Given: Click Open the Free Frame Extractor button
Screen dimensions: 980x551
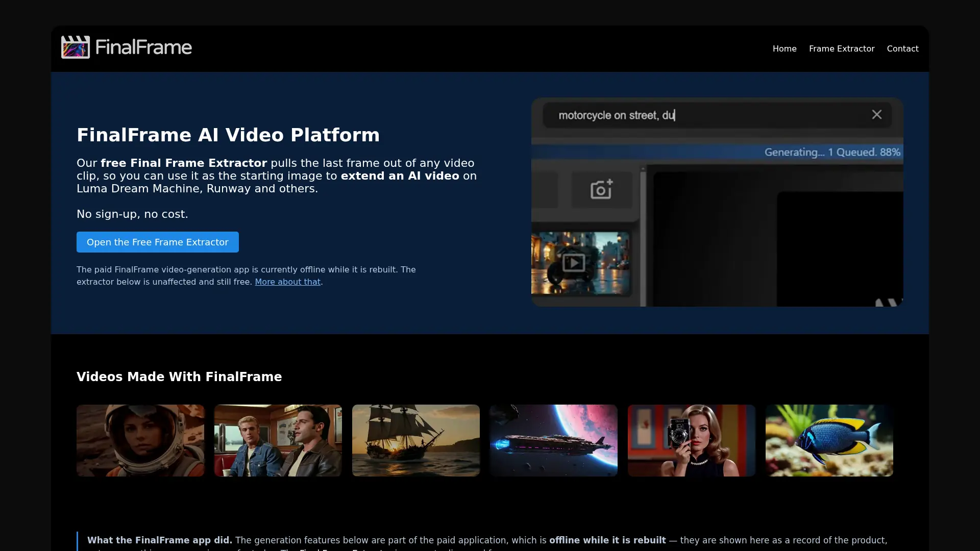Looking at the screenshot, I should point(158,242).
